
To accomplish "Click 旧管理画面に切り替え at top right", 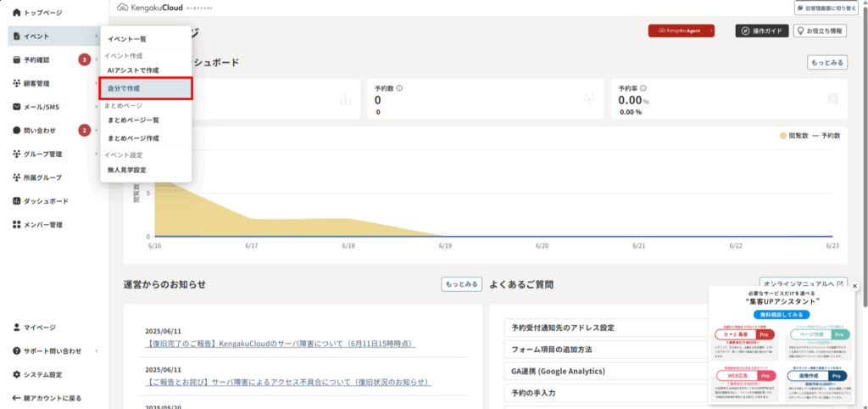I will pos(827,8).
